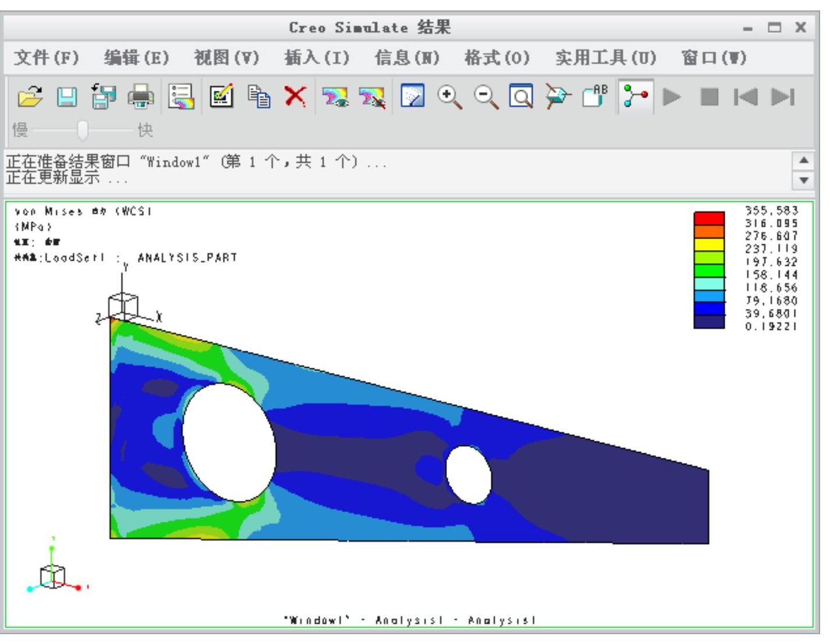This screenshot has width=830, height=644.
Task: Click legend value 197.632
Action: 771,262
